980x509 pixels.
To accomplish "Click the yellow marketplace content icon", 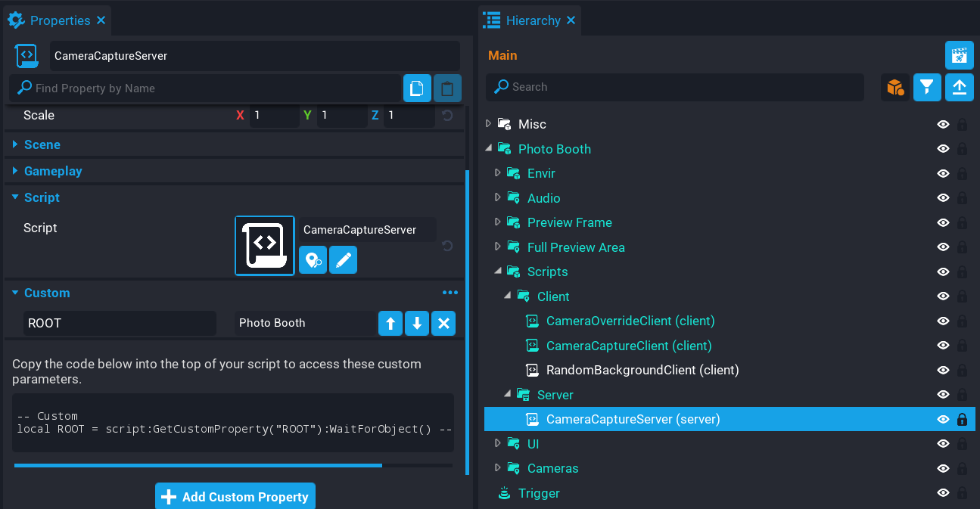I will tap(894, 87).
